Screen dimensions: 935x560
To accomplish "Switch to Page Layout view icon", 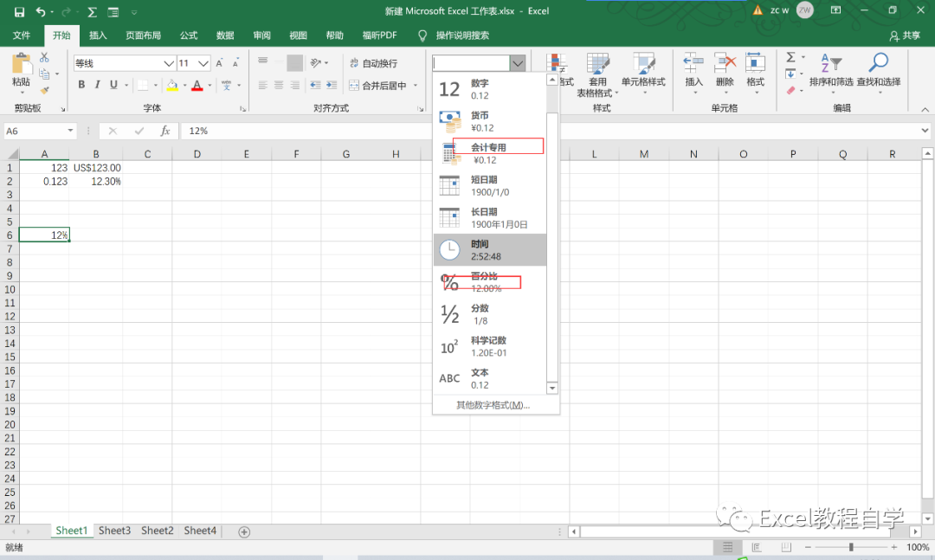I will (756, 547).
